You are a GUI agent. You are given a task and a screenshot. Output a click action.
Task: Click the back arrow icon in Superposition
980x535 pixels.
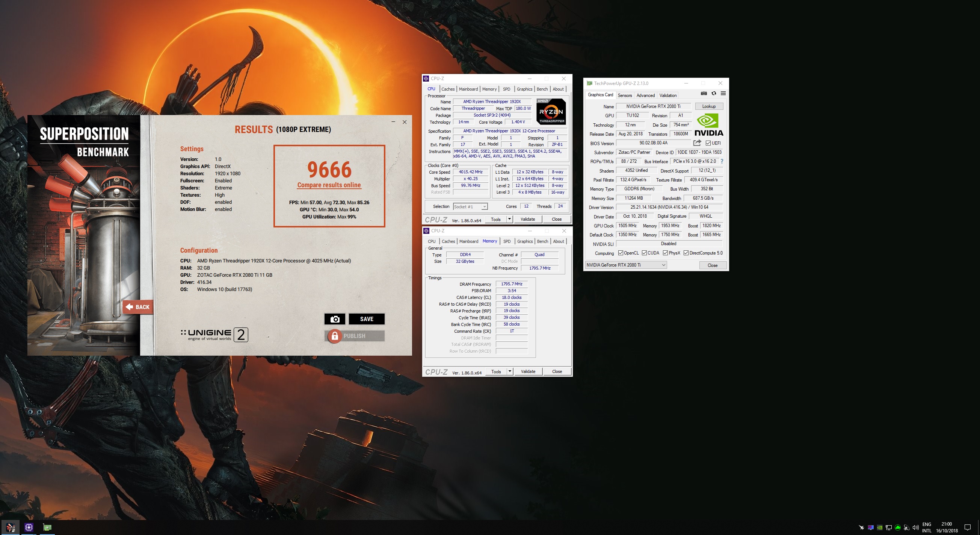coord(129,306)
